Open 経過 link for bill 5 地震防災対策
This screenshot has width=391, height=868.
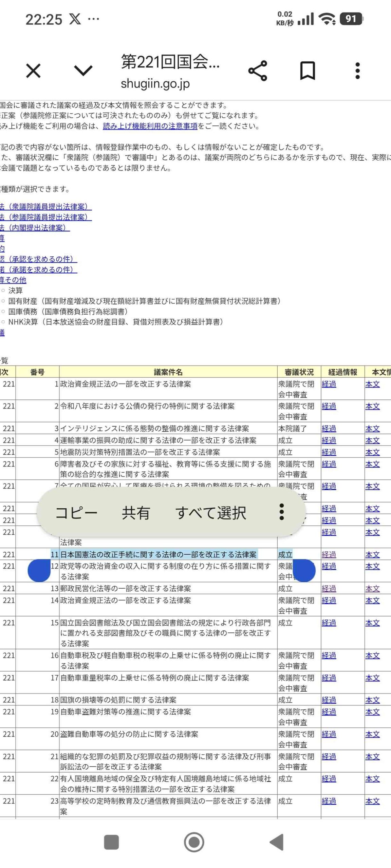click(x=329, y=452)
